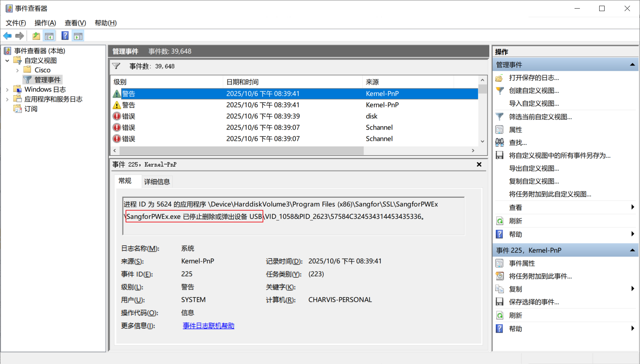The height and width of the screenshot is (364, 640).
Task: Click the binoculars find icon
Action: coord(499,142)
